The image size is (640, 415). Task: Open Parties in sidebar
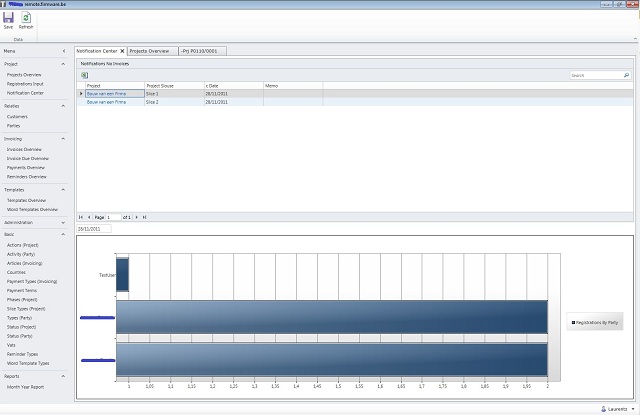point(13,126)
